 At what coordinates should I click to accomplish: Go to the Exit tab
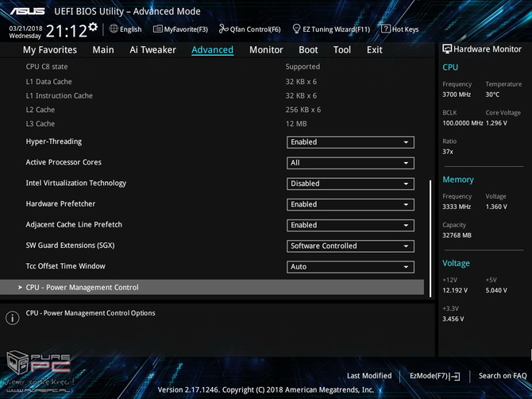tap(375, 50)
